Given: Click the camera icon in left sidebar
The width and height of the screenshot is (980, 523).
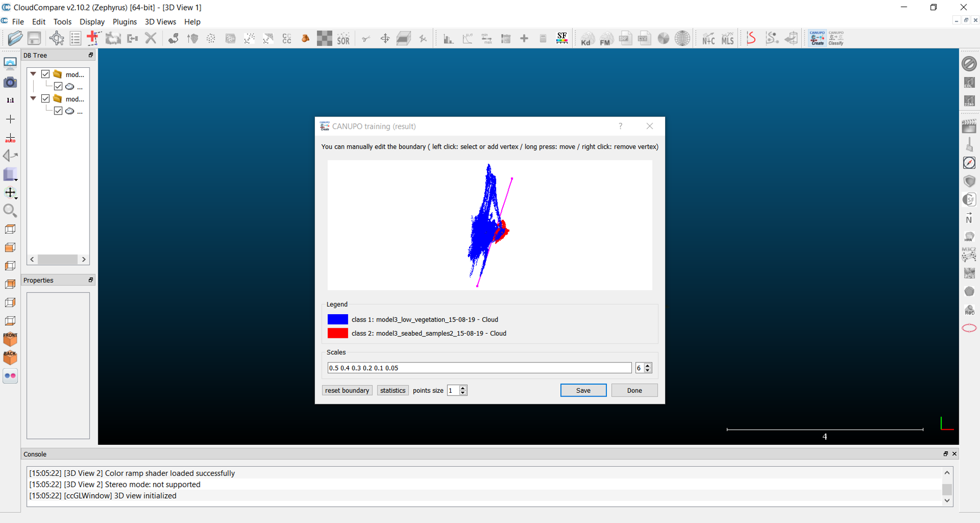Looking at the screenshot, I should (10, 82).
